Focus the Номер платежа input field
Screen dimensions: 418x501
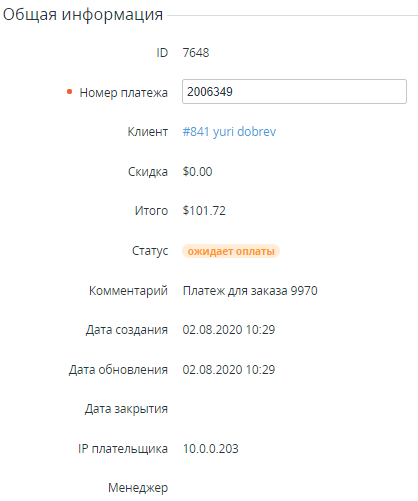coord(294,92)
